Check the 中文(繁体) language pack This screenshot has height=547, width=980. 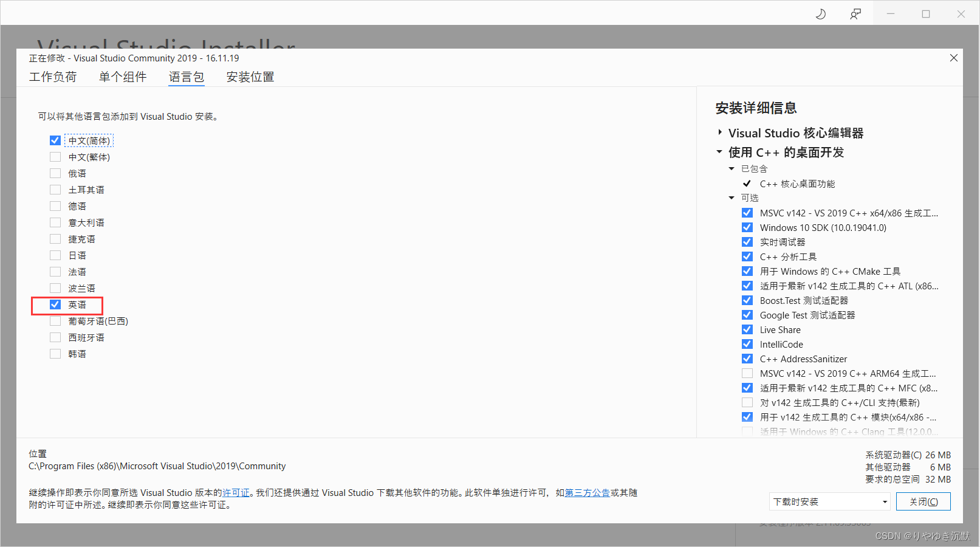pyautogui.click(x=55, y=157)
